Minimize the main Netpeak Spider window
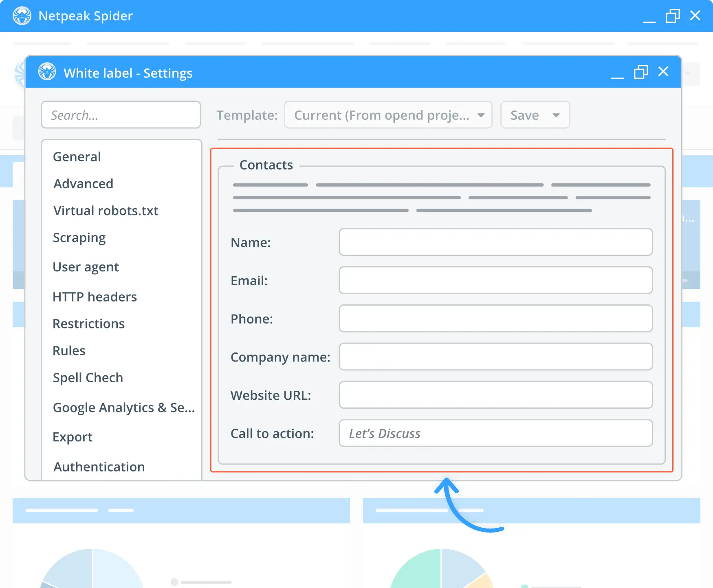The image size is (713, 588). coord(649,21)
